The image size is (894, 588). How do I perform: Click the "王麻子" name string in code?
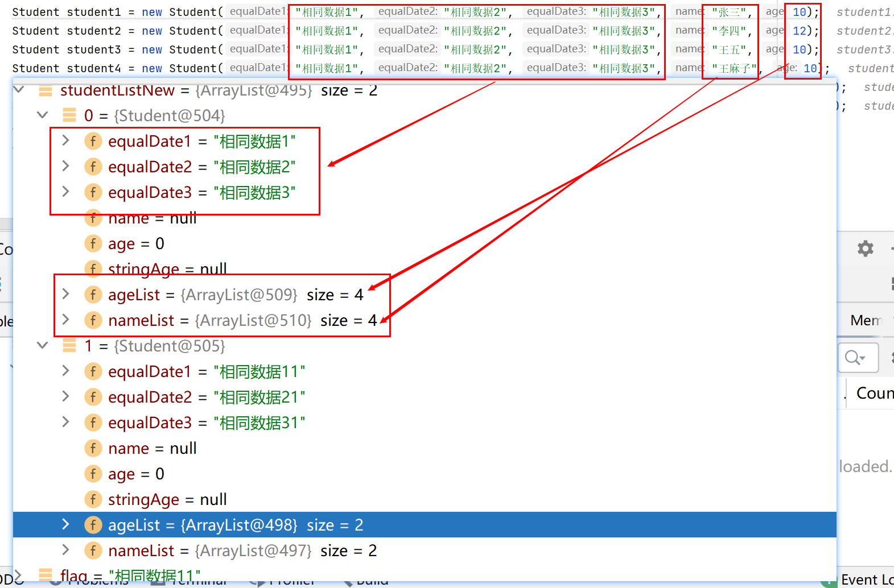(x=734, y=68)
